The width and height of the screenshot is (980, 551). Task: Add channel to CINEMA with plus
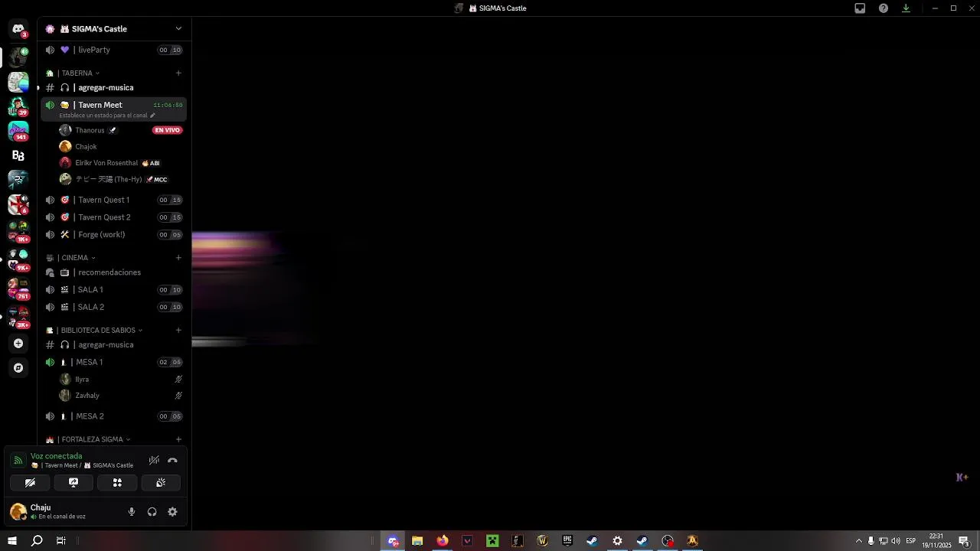coord(178,258)
